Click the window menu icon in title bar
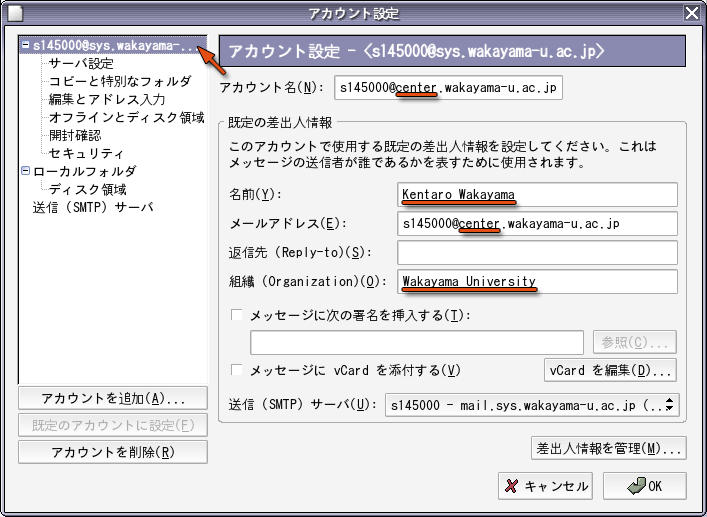707x517 pixels. [x=15, y=13]
